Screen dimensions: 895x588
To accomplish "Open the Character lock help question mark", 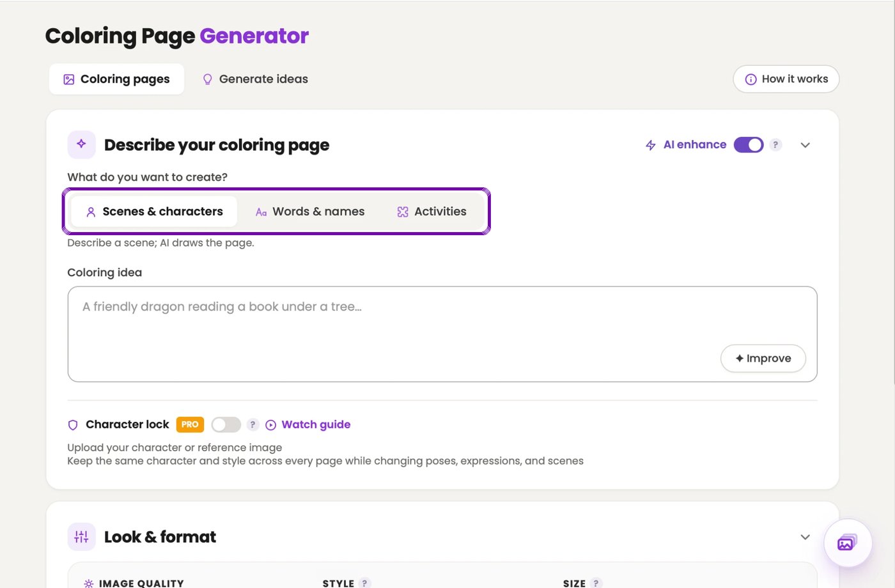I will pyautogui.click(x=253, y=424).
